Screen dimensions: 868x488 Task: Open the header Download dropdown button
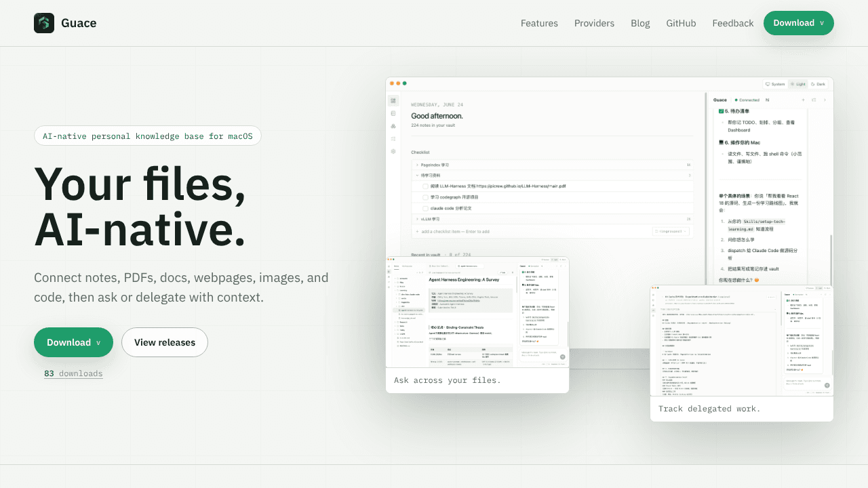(x=798, y=23)
